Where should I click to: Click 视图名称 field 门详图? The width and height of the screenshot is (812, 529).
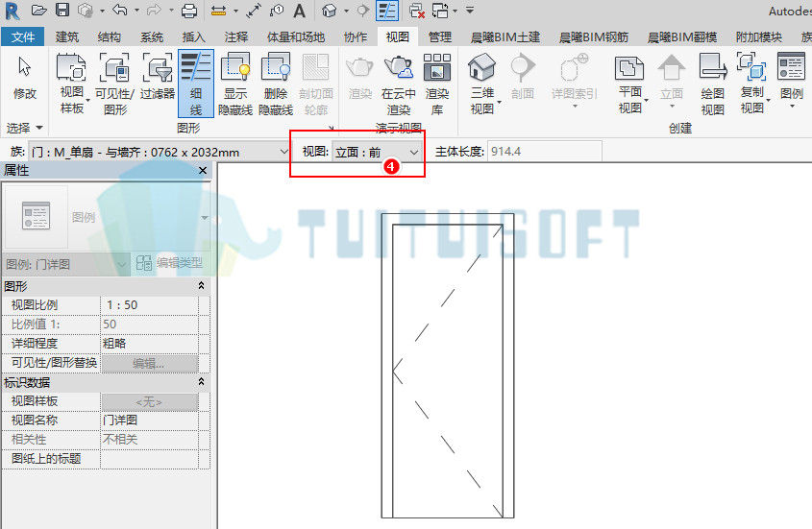pyautogui.click(x=149, y=421)
